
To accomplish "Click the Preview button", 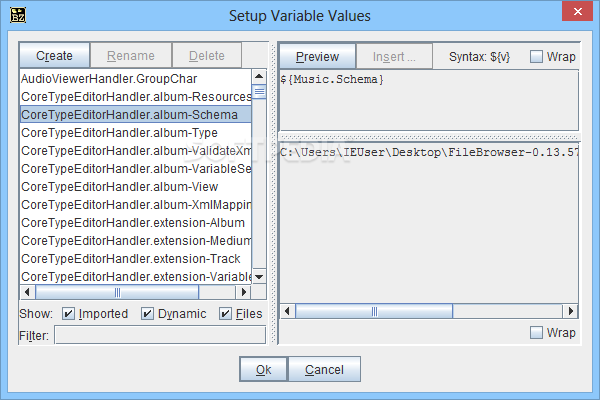I will point(318,57).
